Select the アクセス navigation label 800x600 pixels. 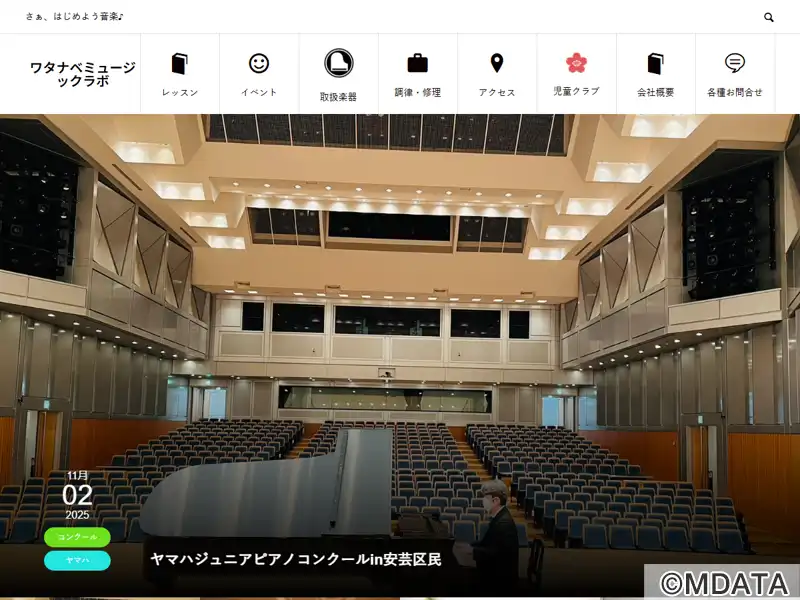497,92
